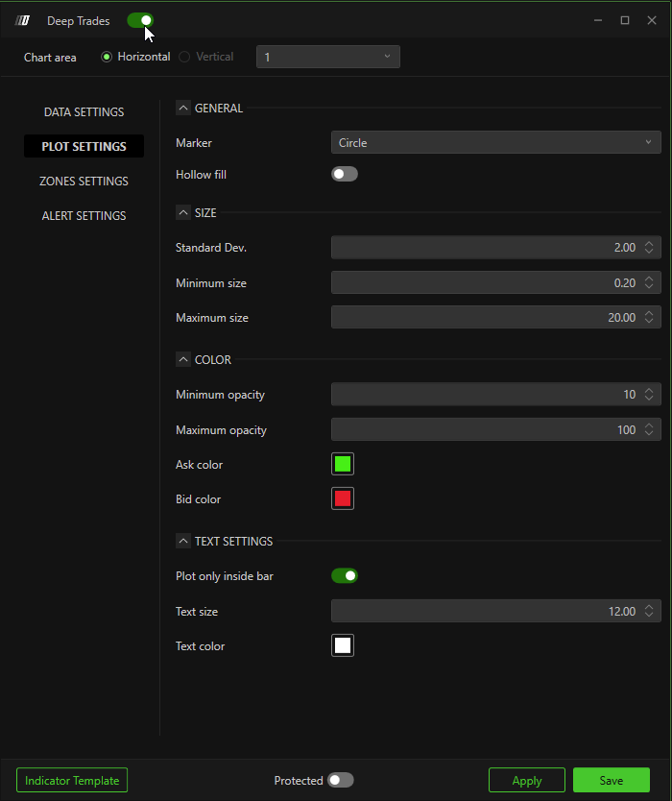
Task: Click the green Save button
Action: [x=611, y=781]
